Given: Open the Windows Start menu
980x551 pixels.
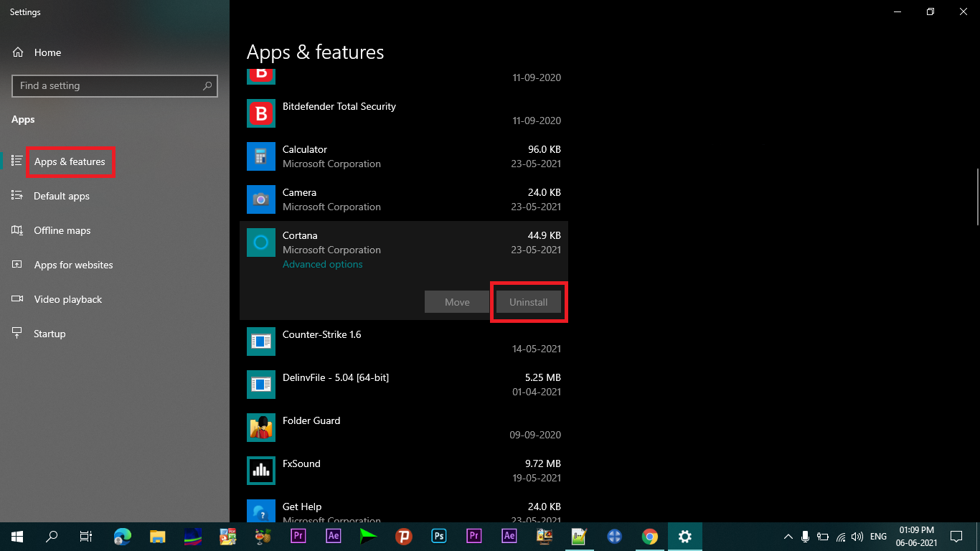Looking at the screenshot, I should 17,536.
